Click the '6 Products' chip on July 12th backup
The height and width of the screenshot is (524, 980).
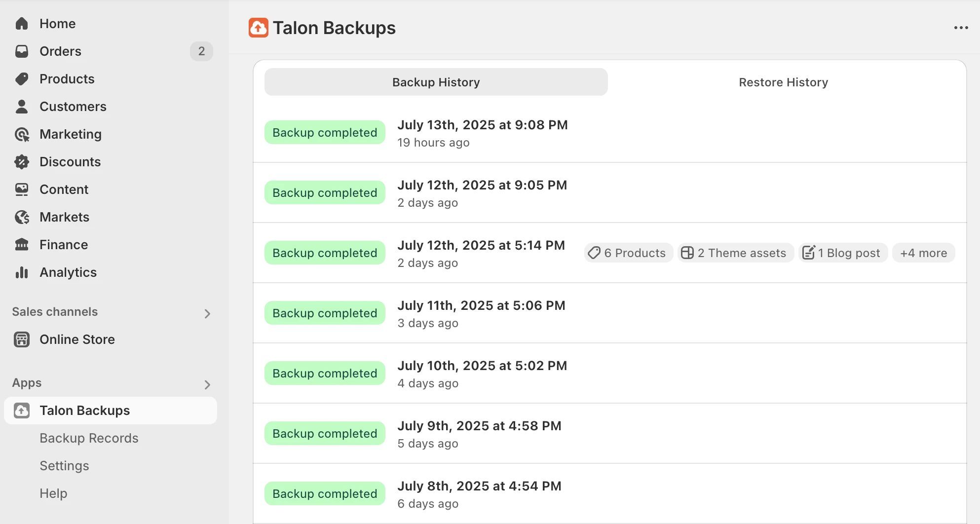[x=628, y=253]
